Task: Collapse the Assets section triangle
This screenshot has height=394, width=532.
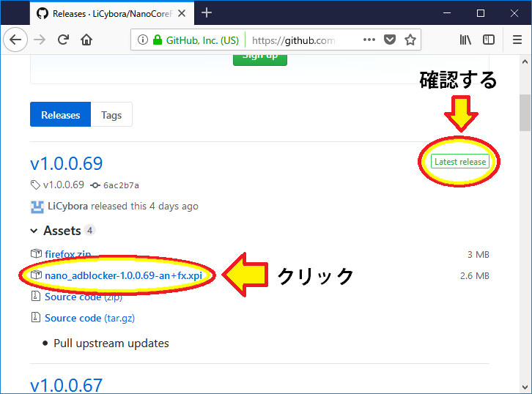Action: coord(34,231)
